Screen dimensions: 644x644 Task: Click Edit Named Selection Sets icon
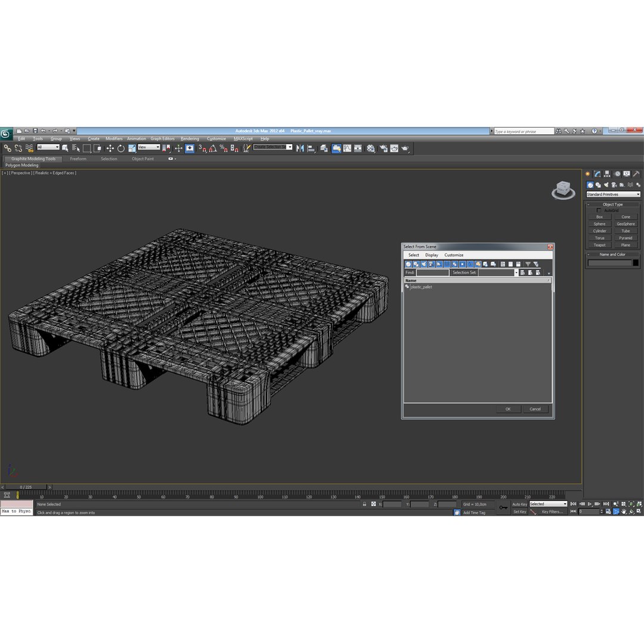pos(246,148)
